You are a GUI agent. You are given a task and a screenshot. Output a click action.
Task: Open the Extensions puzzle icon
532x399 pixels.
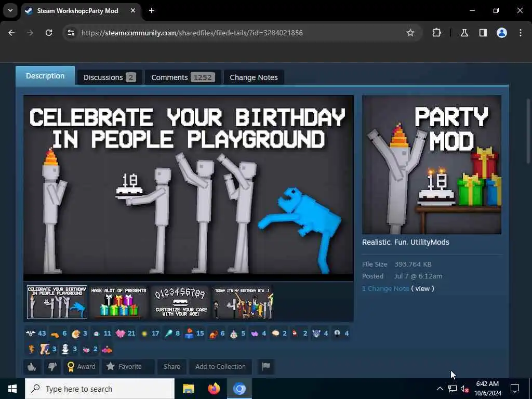click(436, 33)
